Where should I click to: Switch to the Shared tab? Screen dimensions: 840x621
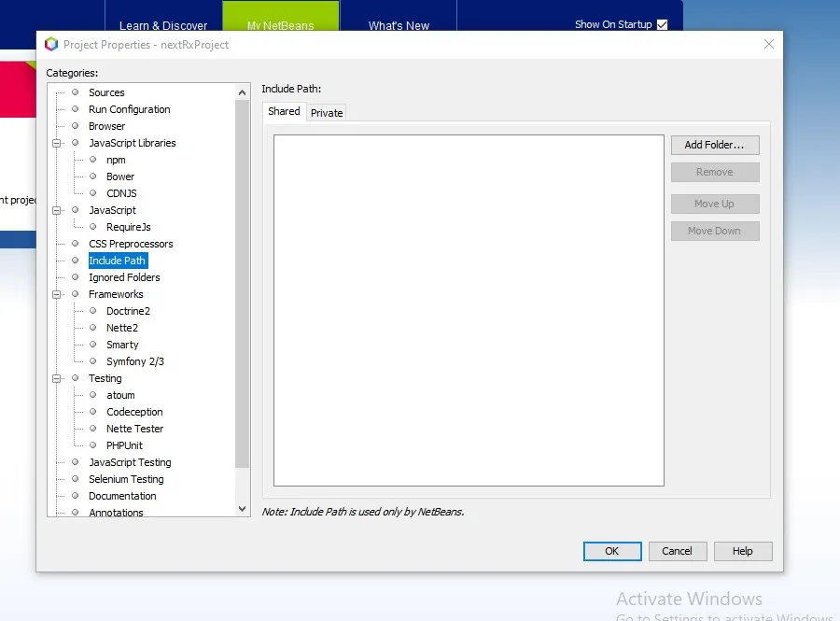(284, 111)
